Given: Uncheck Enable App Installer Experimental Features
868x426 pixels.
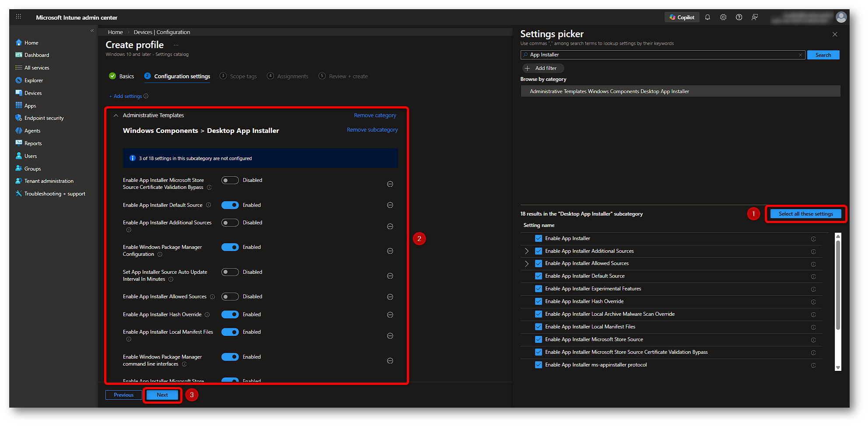Looking at the screenshot, I should pos(539,289).
